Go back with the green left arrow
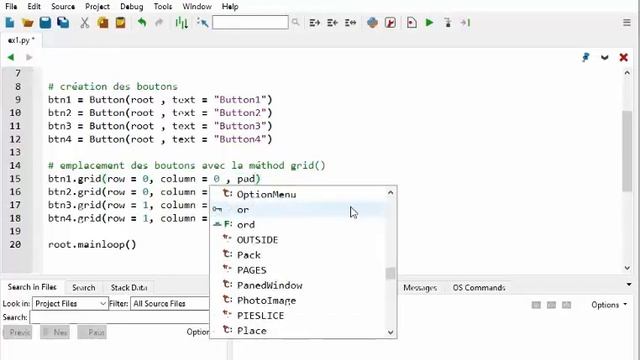Viewport: 640px width, 360px height. pyautogui.click(x=11, y=57)
